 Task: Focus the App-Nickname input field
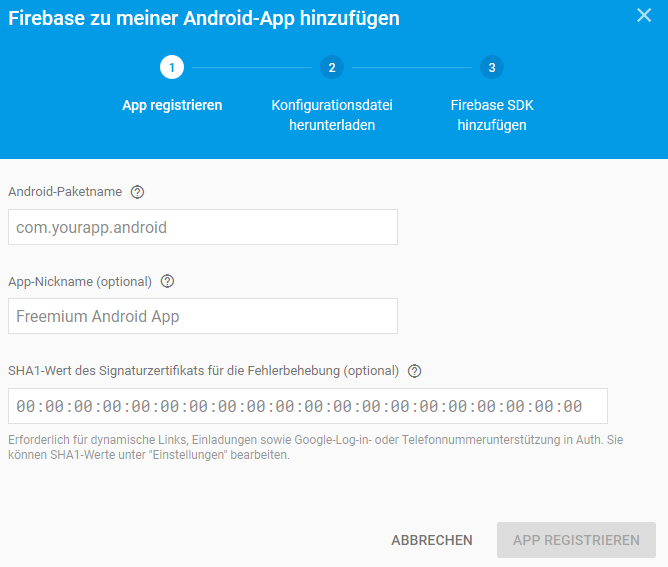click(203, 316)
